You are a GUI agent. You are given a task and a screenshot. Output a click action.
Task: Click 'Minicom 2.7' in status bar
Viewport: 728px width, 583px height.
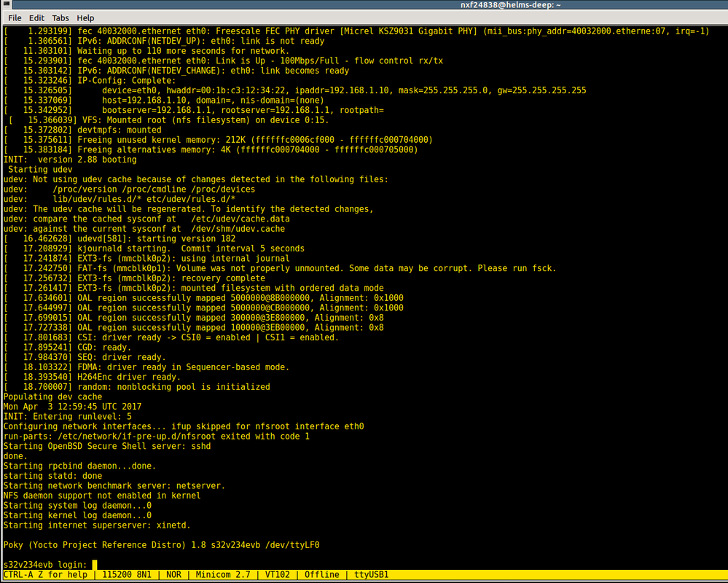[x=223, y=575]
